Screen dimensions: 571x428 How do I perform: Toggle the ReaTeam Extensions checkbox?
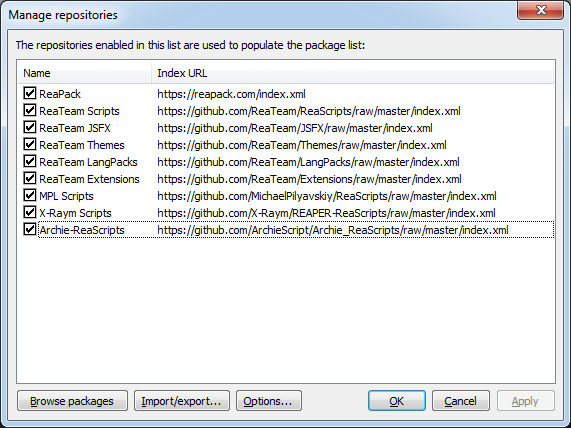[29, 178]
